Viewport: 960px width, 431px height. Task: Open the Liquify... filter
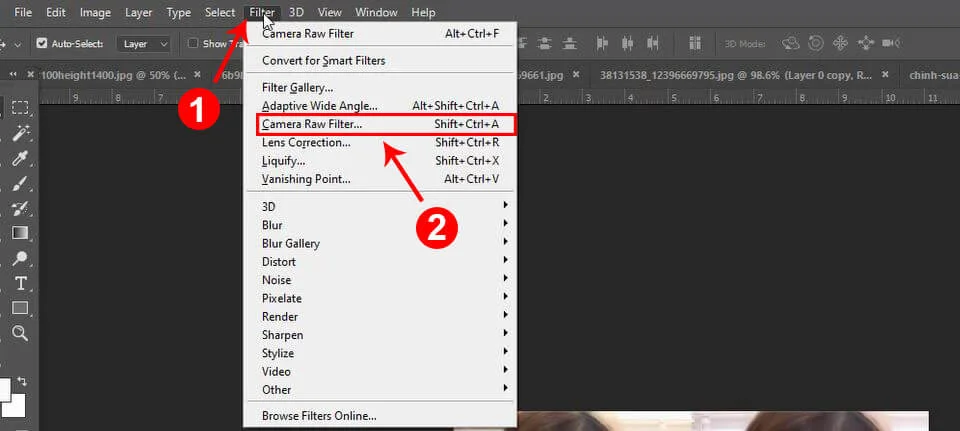coord(380,161)
